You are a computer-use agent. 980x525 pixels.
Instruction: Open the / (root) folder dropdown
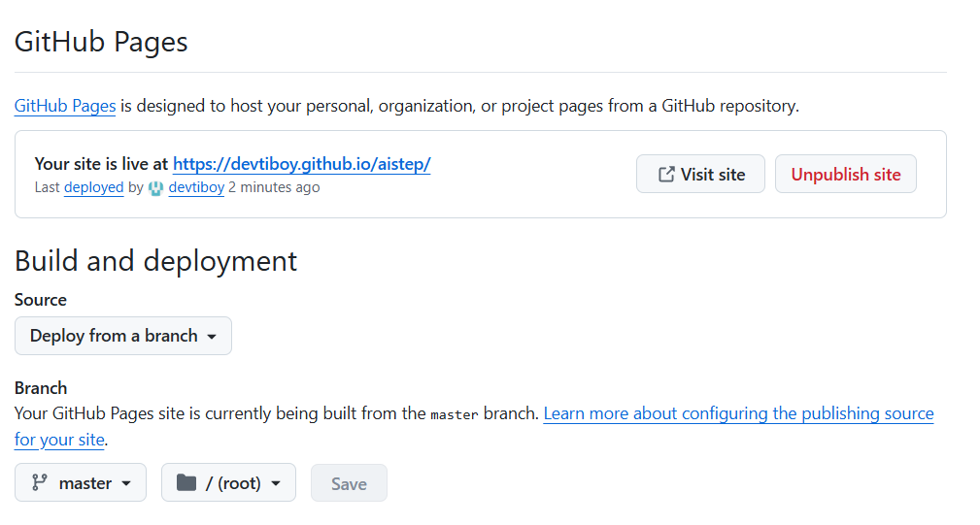tap(229, 482)
